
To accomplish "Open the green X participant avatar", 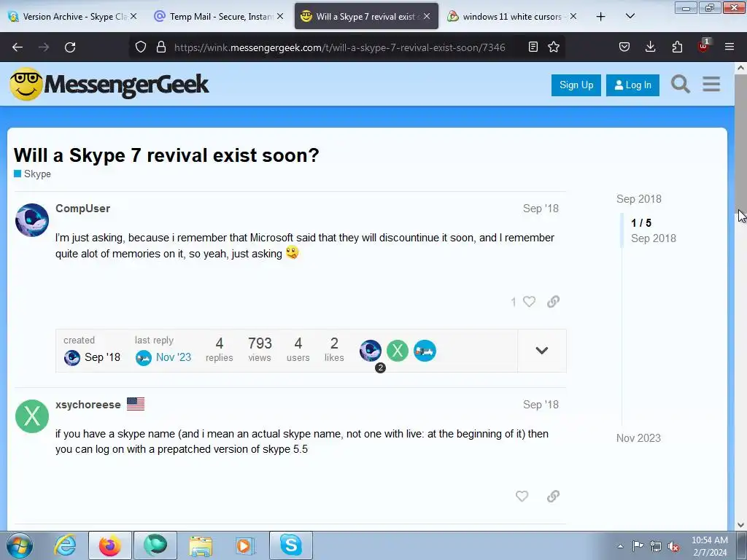I will [398, 351].
